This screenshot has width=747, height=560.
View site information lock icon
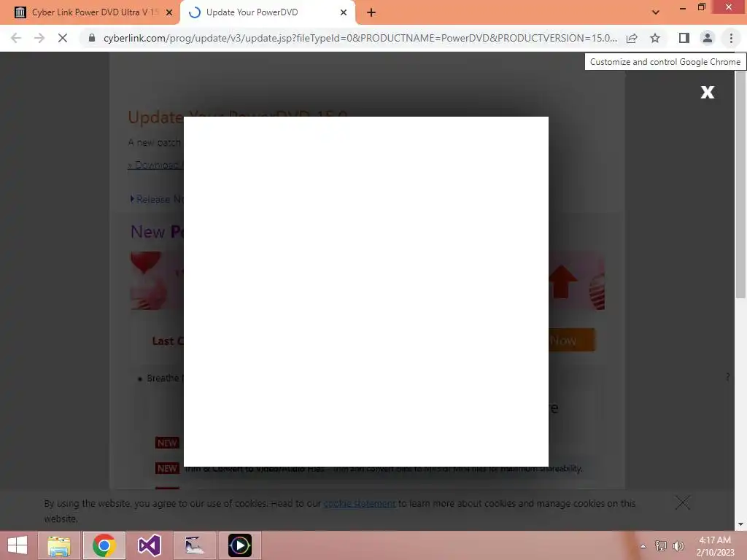tap(92, 38)
